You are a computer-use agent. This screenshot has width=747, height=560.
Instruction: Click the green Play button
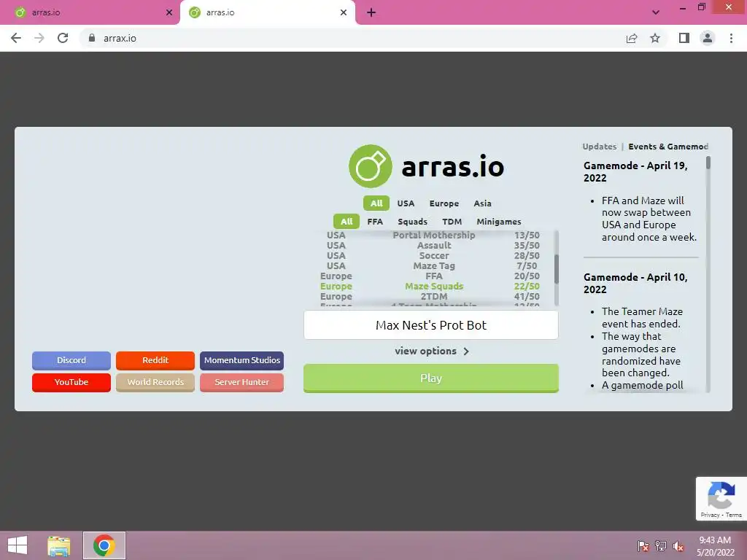430,378
